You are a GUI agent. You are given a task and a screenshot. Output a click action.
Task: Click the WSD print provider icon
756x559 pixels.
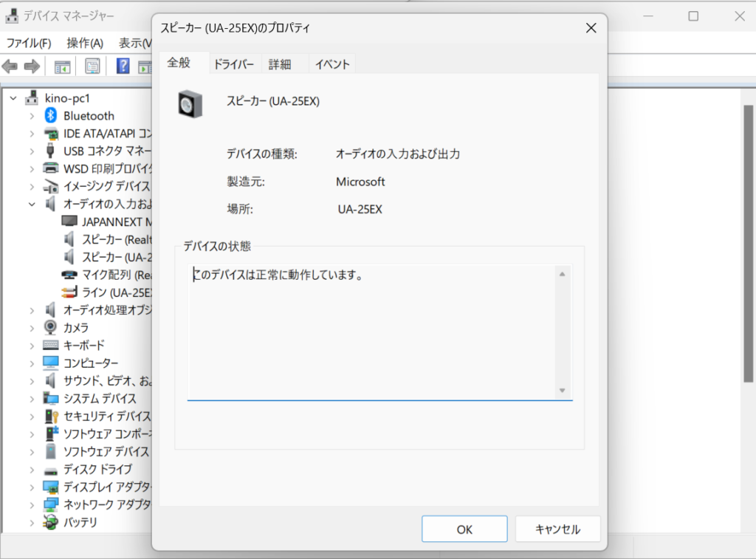(51, 168)
